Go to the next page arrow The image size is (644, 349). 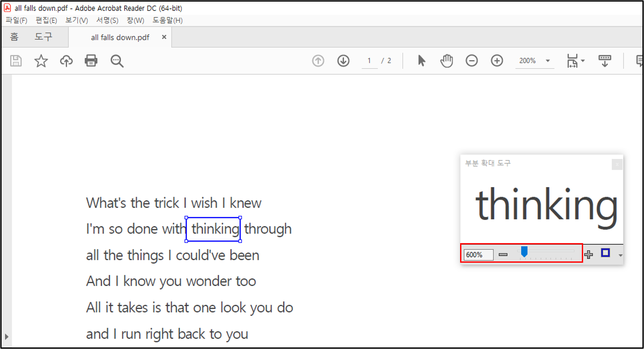pyautogui.click(x=343, y=61)
